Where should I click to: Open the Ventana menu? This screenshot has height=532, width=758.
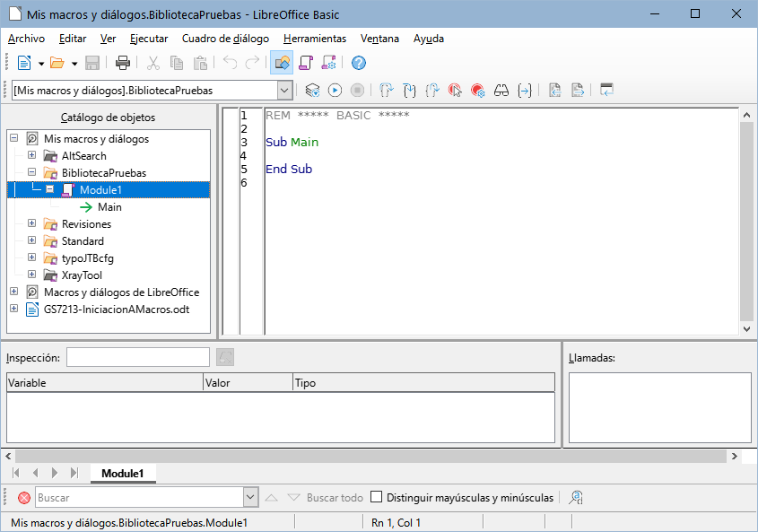point(379,39)
